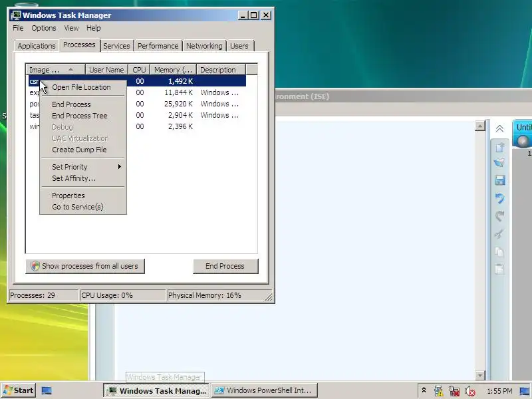Open the File menu in Task Manager
The image size is (532, 399).
pyautogui.click(x=18, y=28)
